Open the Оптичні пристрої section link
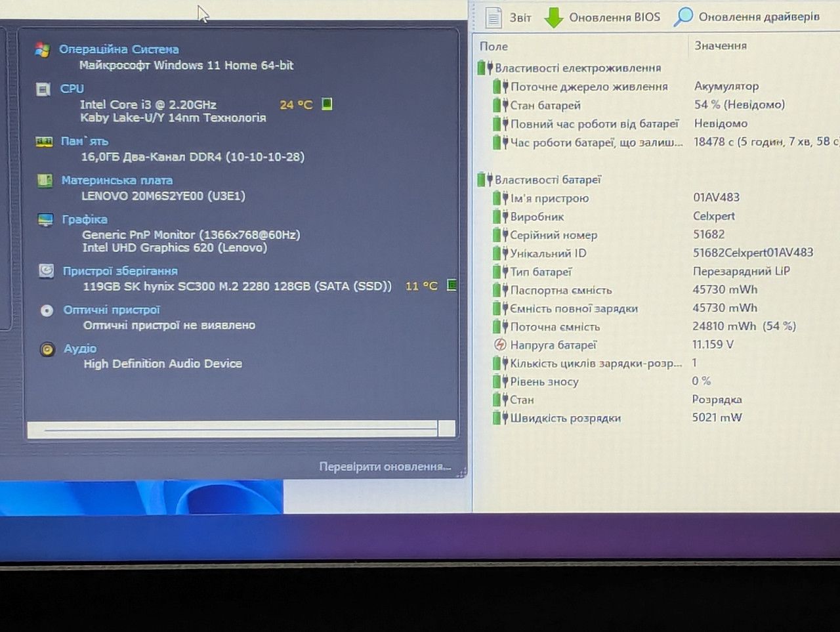 [x=112, y=310]
